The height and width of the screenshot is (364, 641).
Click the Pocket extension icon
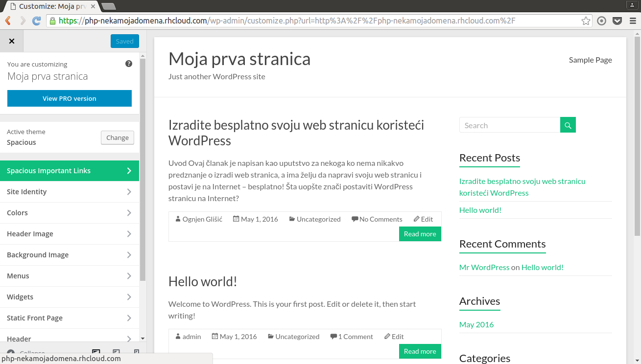pos(617,21)
